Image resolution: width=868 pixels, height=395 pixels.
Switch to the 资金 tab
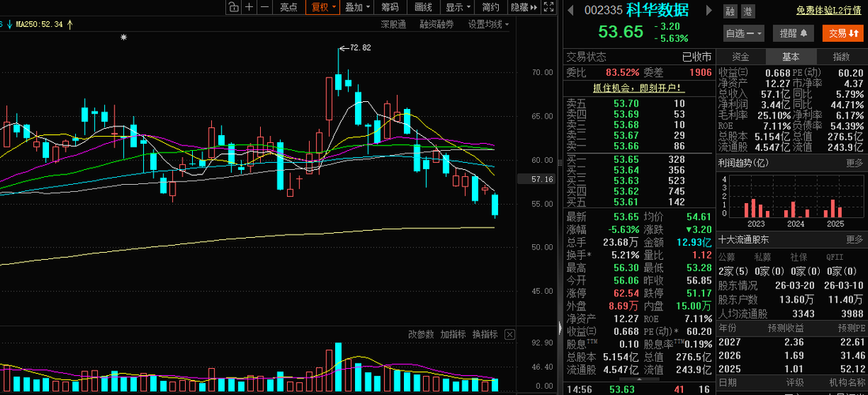tap(741, 57)
